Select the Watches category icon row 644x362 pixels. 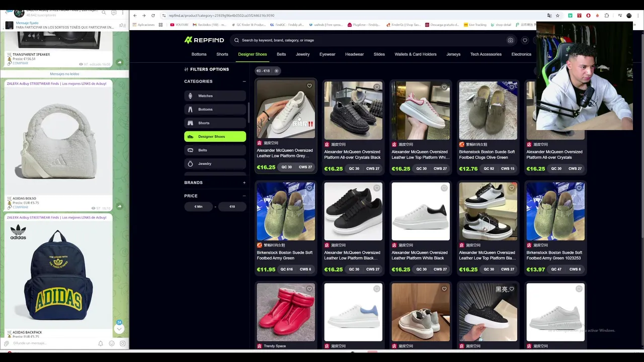pos(215,96)
